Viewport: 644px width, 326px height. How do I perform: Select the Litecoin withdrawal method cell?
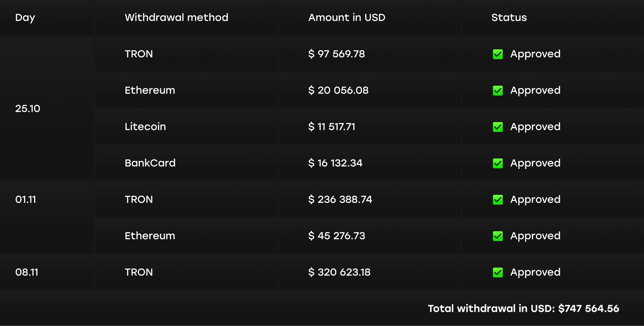145,127
